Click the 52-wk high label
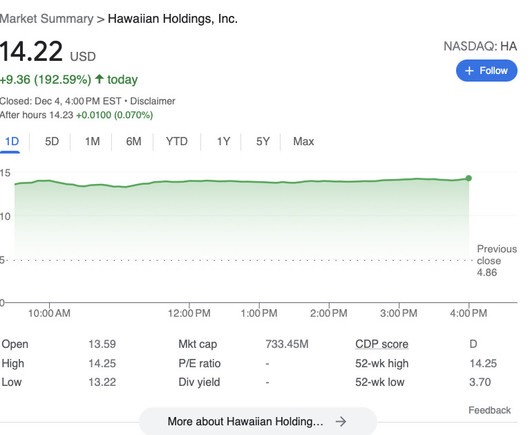This screenshot has height=435, width=530. [x=382, y=363]
